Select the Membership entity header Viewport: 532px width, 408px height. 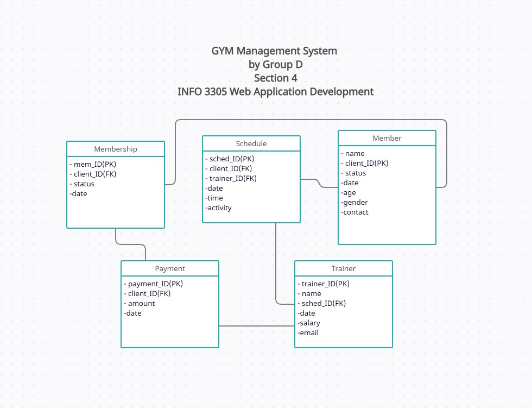click(115, 148)
